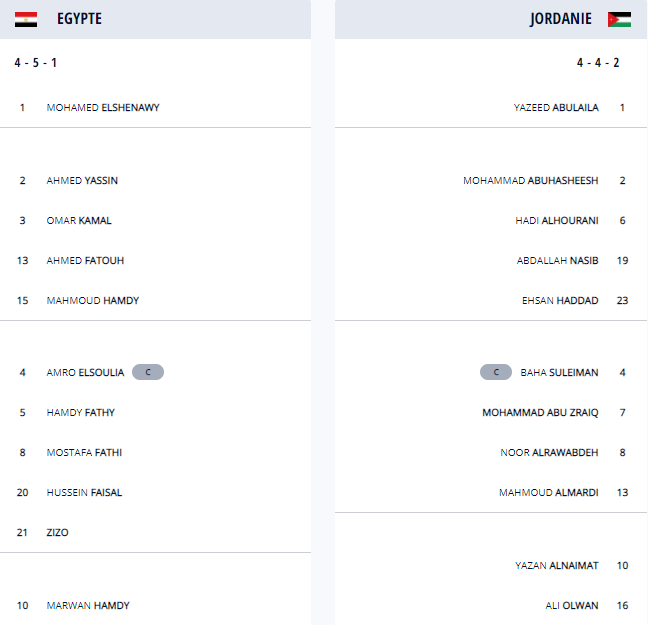Select Zizo in Egypt's midfield
The image size is (648, 625).
pos(58,533)
